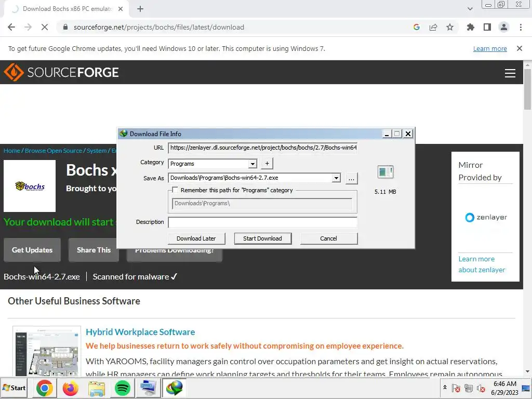Open Chrome extensions puzzle icon

[470, 27]
